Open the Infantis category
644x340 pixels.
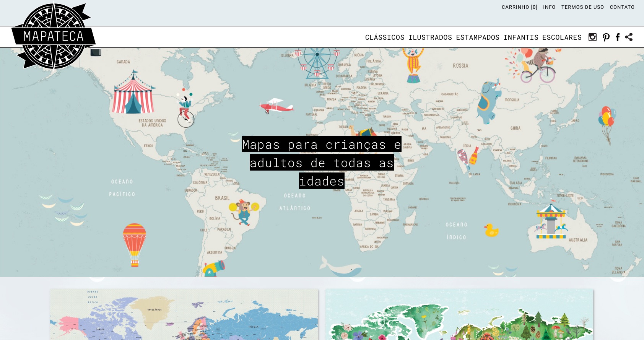coord(521,37)
